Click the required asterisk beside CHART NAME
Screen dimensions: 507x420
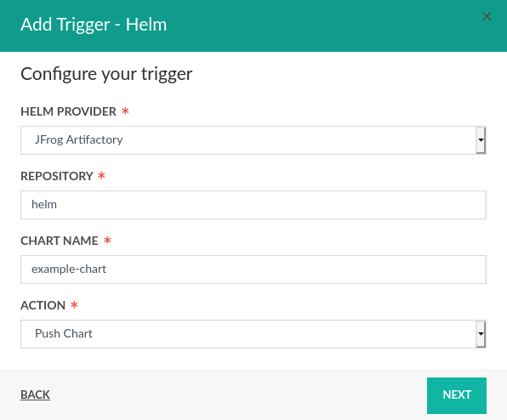107,241
